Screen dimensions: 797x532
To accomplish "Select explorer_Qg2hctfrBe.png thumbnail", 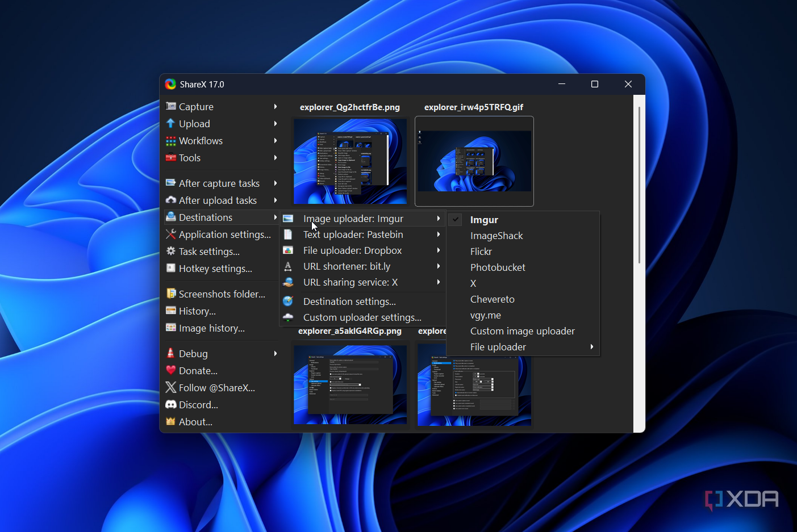I will coord(350,161).
